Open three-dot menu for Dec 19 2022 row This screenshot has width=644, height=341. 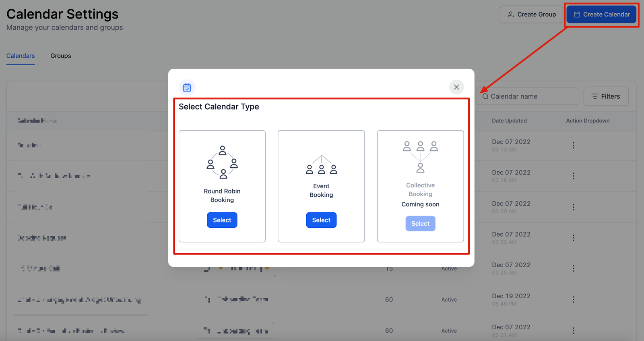click(x=574, y=299)
